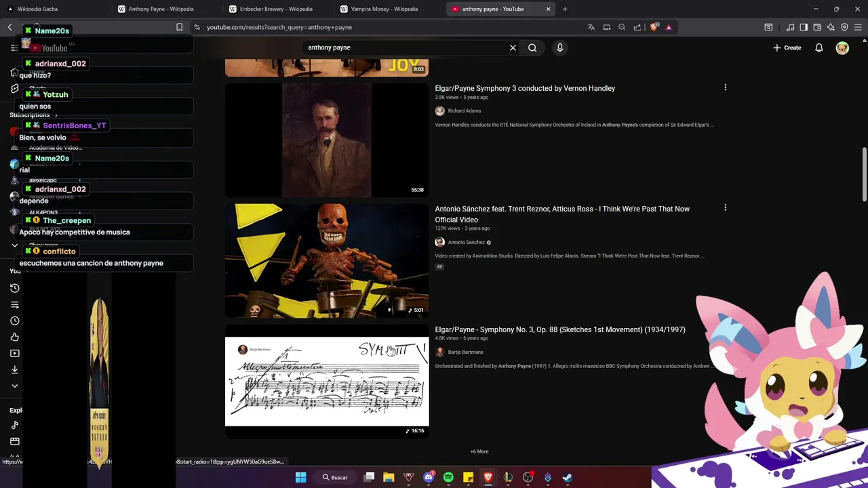Screen dimensions: 868x488
Task: Open Richard Adams channel link
Action: coord(465,110)
